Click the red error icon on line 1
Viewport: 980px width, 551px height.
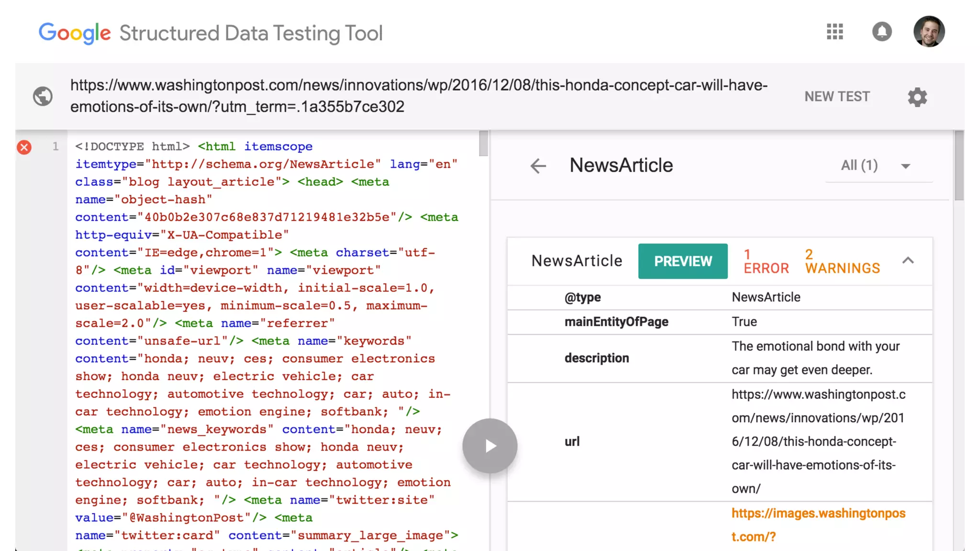(24, 147)
